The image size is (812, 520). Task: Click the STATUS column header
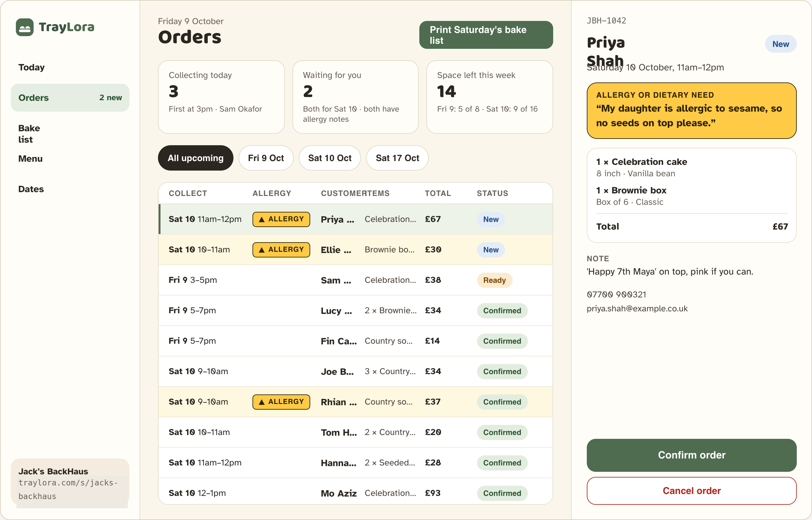coord(492,193)
